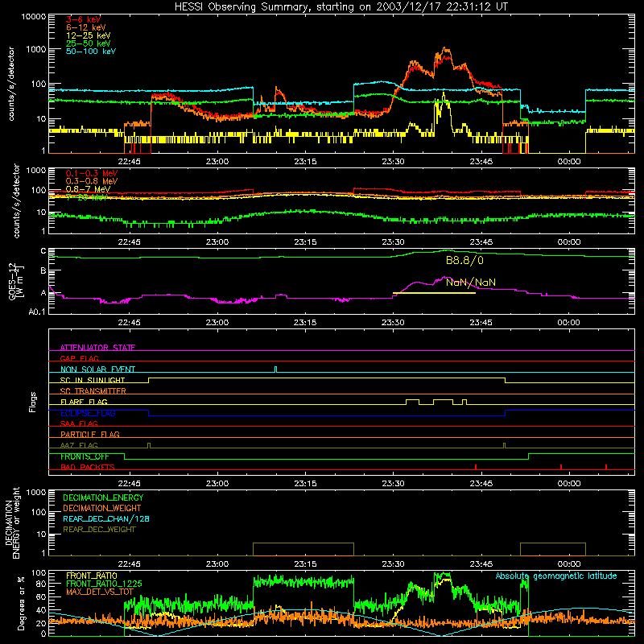The image size is (644, 644).
Task: Select the yellow 12-25 keV legend entry
Action: click(88, 35)
